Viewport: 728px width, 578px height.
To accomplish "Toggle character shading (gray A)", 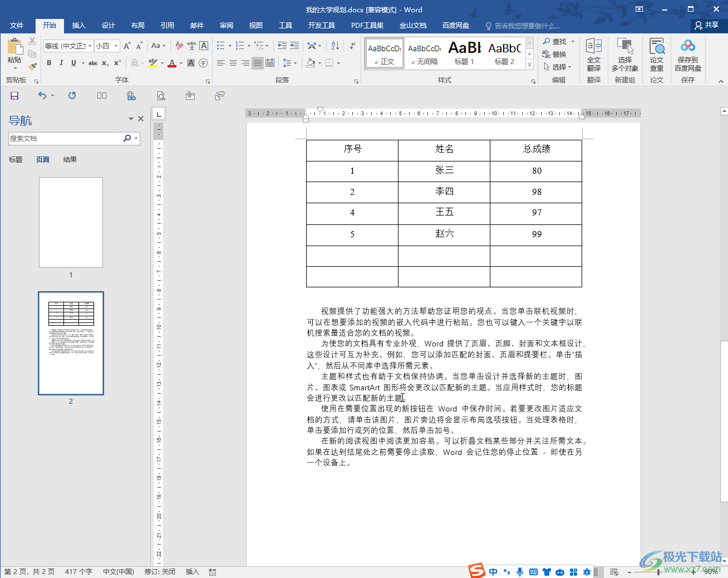I will [191, 63].
